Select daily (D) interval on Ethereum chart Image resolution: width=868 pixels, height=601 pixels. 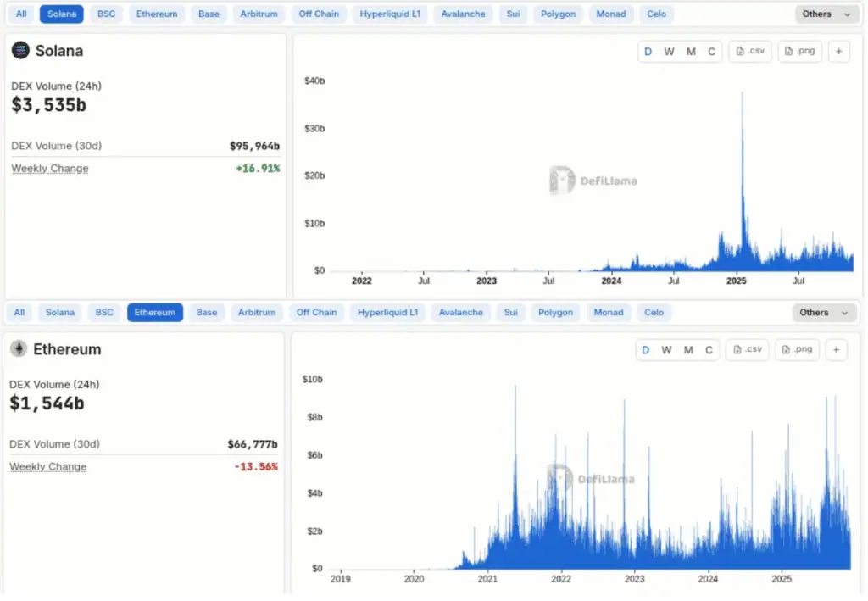click(645, 350)
